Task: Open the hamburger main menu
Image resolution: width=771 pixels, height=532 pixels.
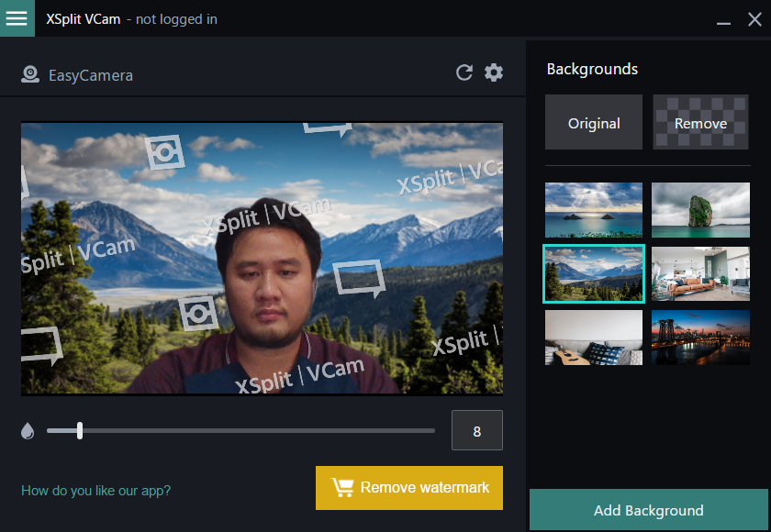Action: point(17,18)
